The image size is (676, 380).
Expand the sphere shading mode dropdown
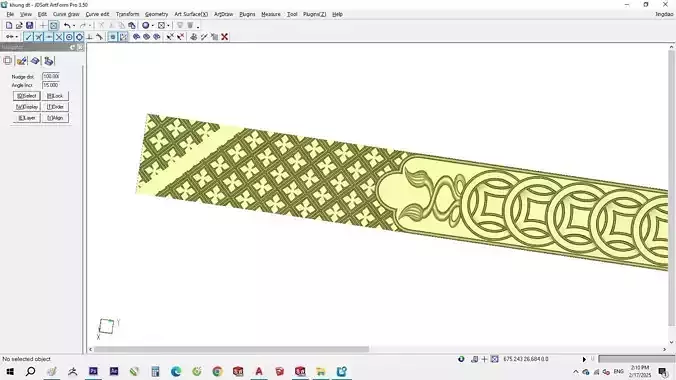153,25
